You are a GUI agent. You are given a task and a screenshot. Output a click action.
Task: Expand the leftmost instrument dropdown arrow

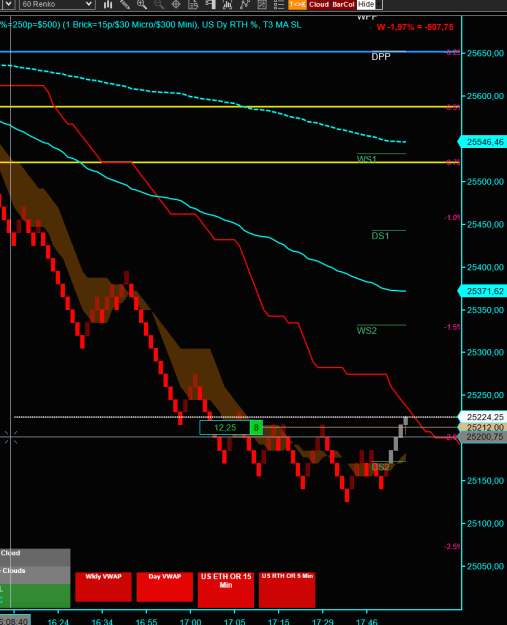(x=8, y=4)
